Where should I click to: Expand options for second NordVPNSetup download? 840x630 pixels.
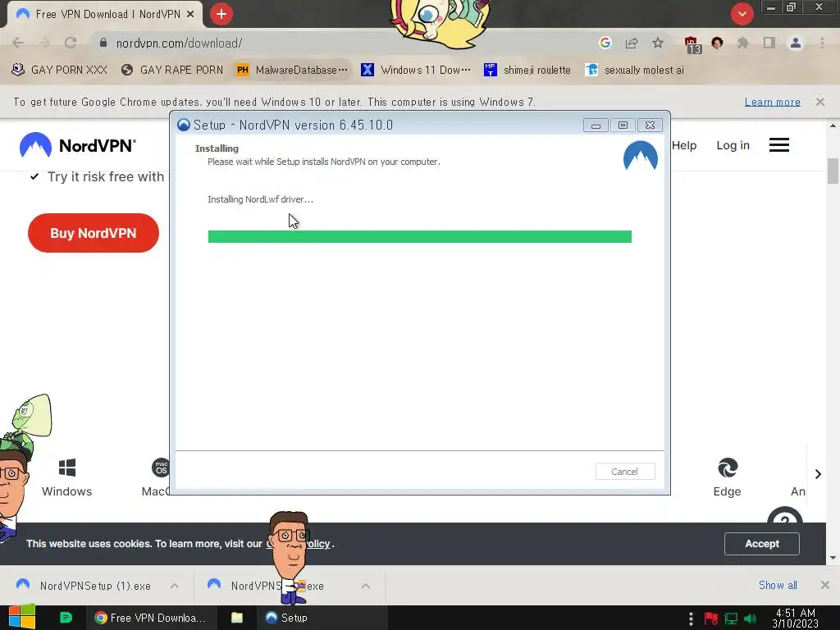366,586
